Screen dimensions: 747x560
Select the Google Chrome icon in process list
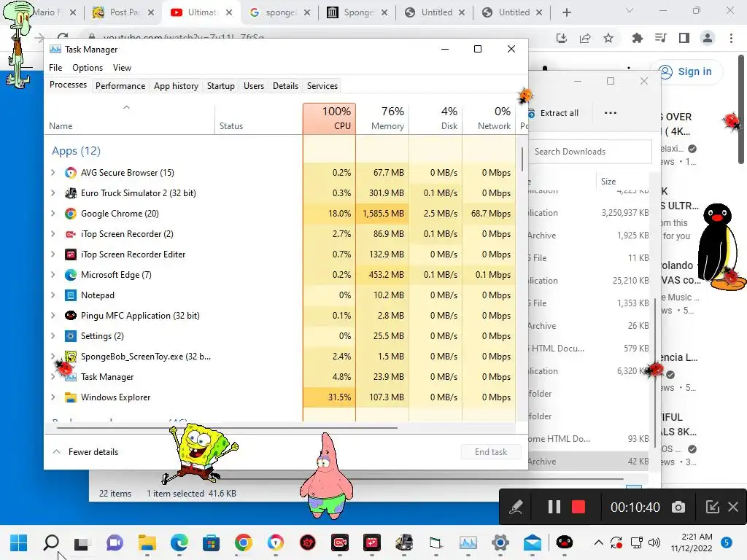point(71,214)
